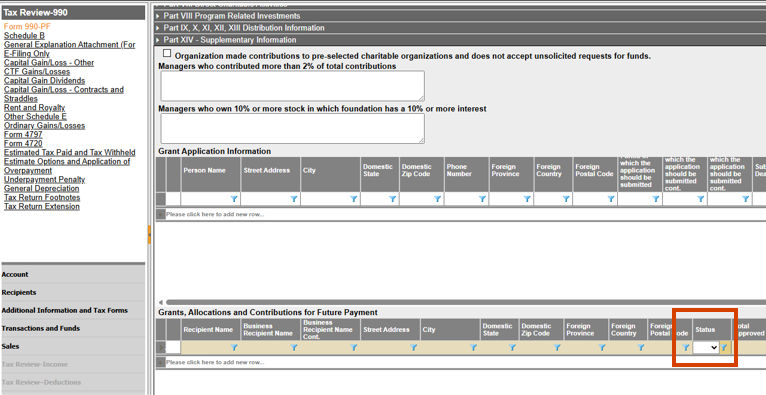Viewport: 766px width, 395px height.
Task: Filter Grant Application Domestic State column
Action: coord(393,199)
